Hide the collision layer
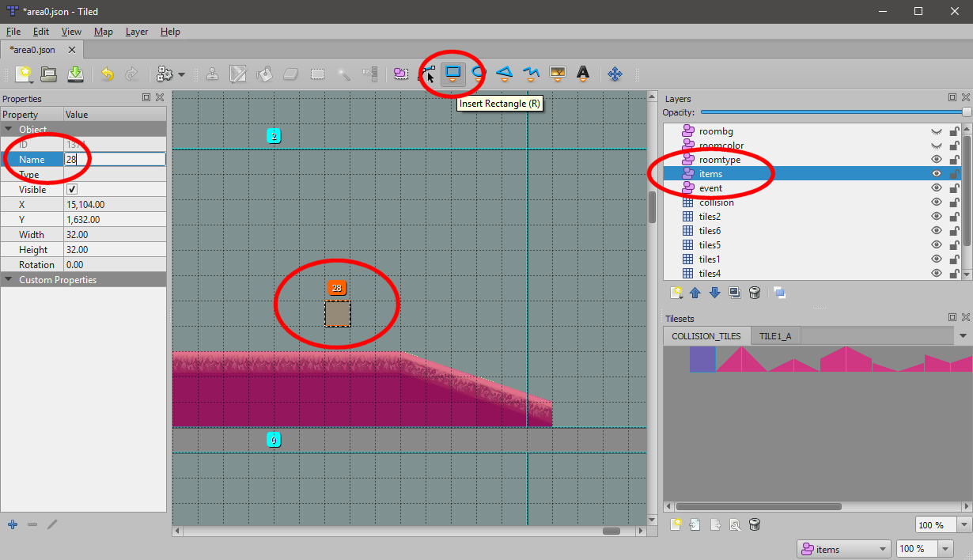Image resolution: width=973 pixels, height=560 pixels. [x=937, y=202]
